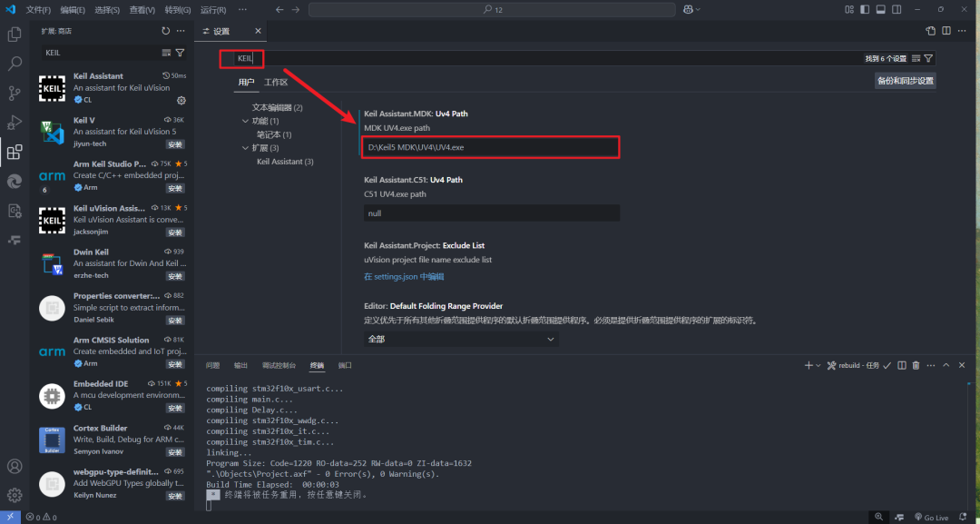Open the Extensions view in activity bar
The height and width of the screenshot is (524, 980).
coord(15,152)
